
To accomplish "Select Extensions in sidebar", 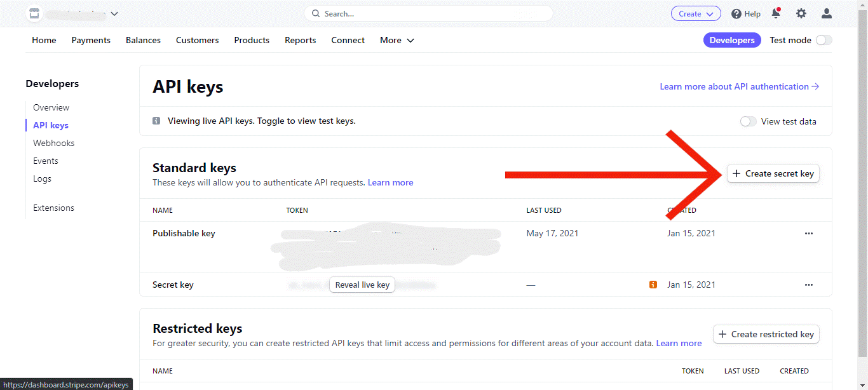I will tap(53, 208).
